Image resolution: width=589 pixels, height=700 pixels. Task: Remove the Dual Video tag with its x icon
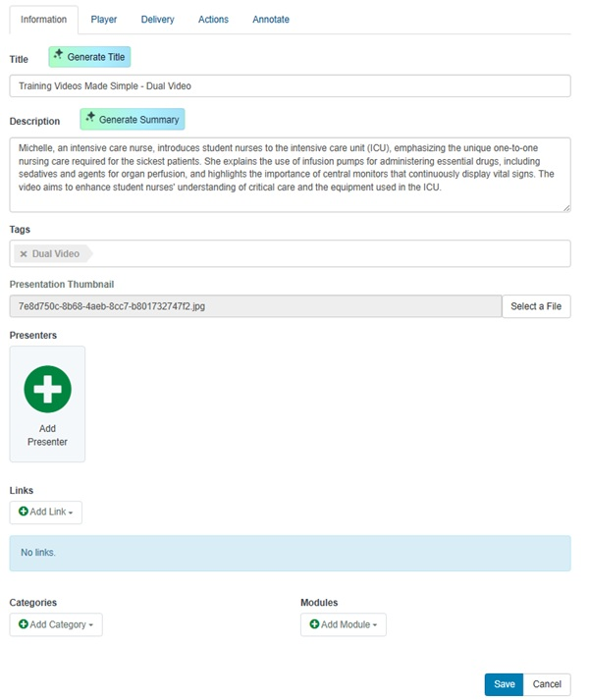tap(24, 254)
